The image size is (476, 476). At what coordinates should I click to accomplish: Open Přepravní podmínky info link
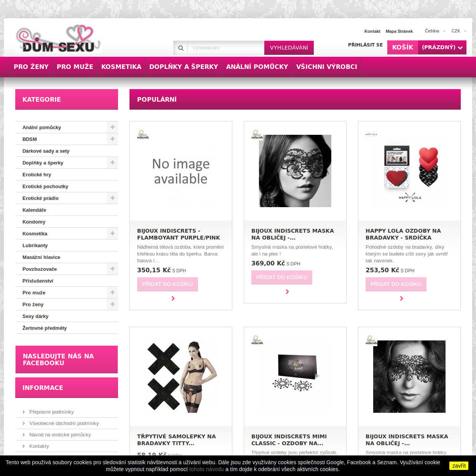point(51,412)
